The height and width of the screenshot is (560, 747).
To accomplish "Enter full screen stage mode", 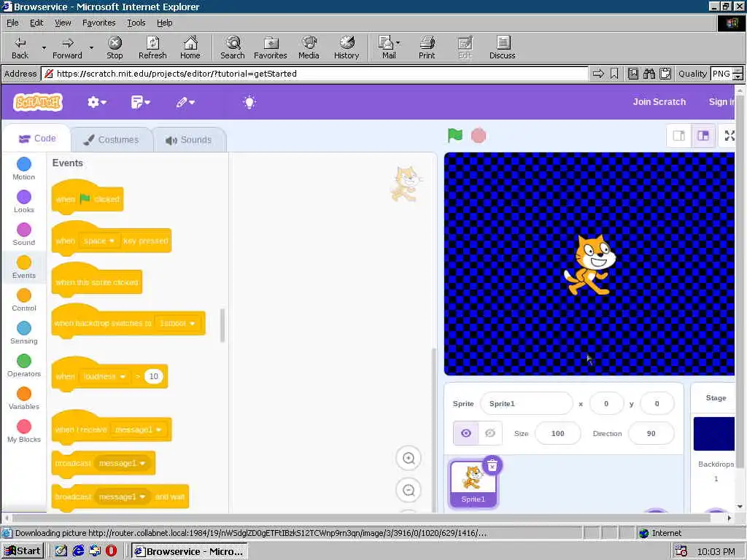I will (729, 136).
